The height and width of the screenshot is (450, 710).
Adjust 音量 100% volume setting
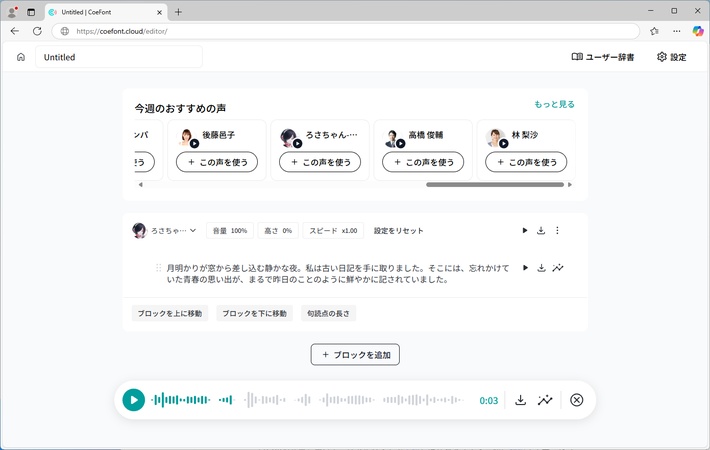coord(230,230)
